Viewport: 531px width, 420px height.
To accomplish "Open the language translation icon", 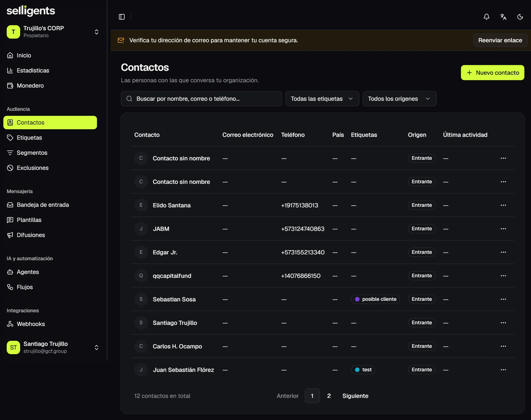I will tap(503, 17).
